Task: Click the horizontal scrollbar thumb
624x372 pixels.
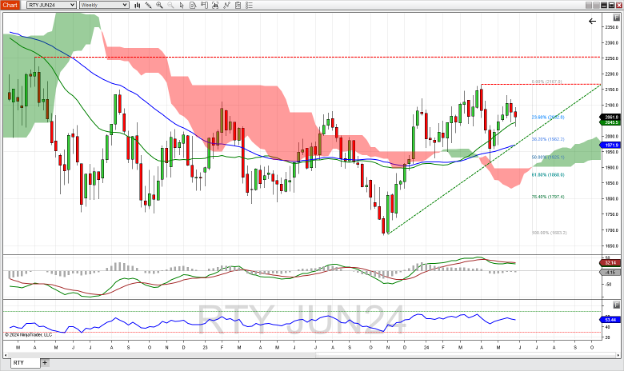Action: coord(466,355)
